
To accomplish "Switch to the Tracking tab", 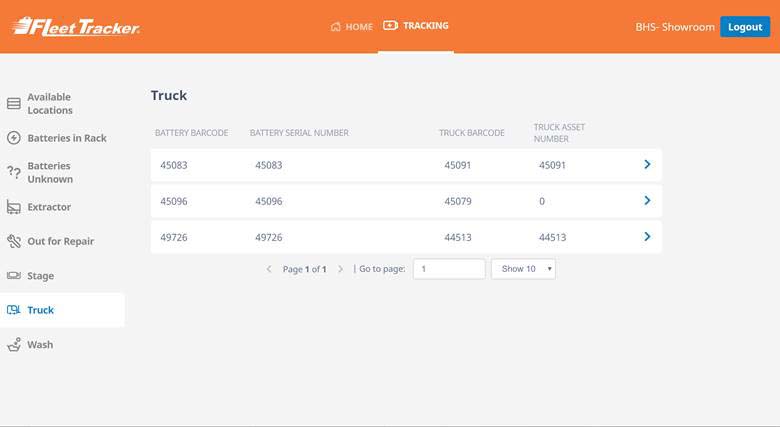I will pos(416,26).
